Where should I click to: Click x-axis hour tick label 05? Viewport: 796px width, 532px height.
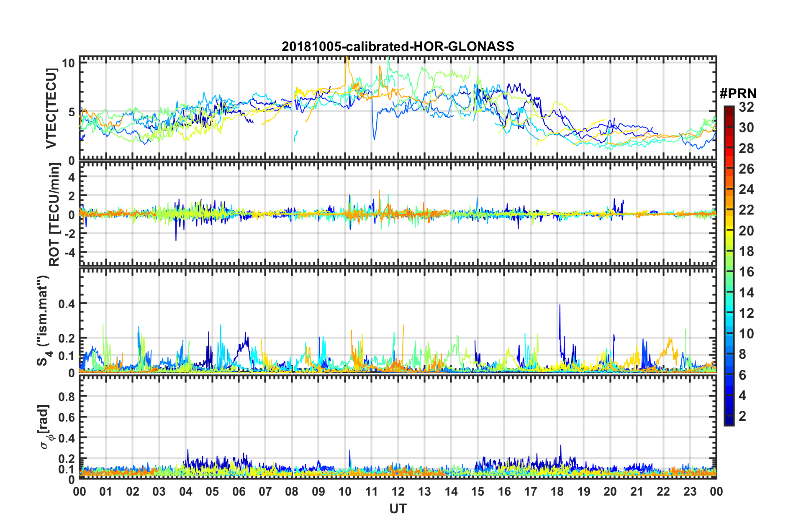[212, 491]
